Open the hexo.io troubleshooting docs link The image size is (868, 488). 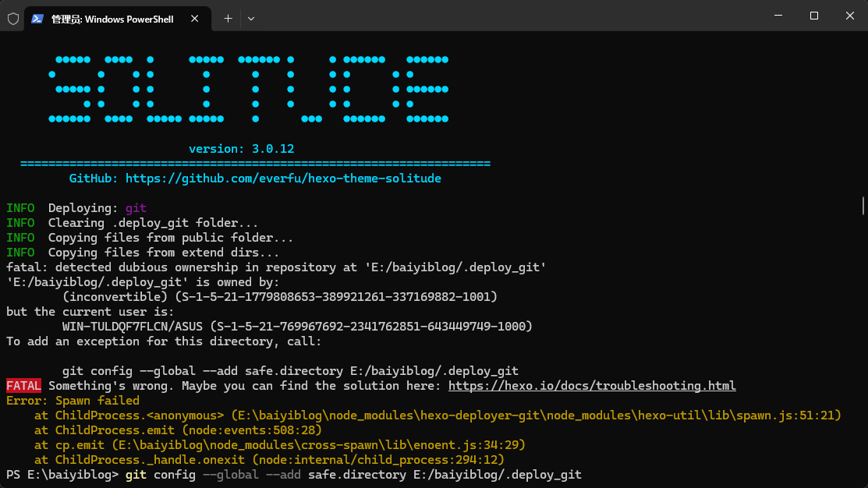pyautogui.click(x=592, y=386)
